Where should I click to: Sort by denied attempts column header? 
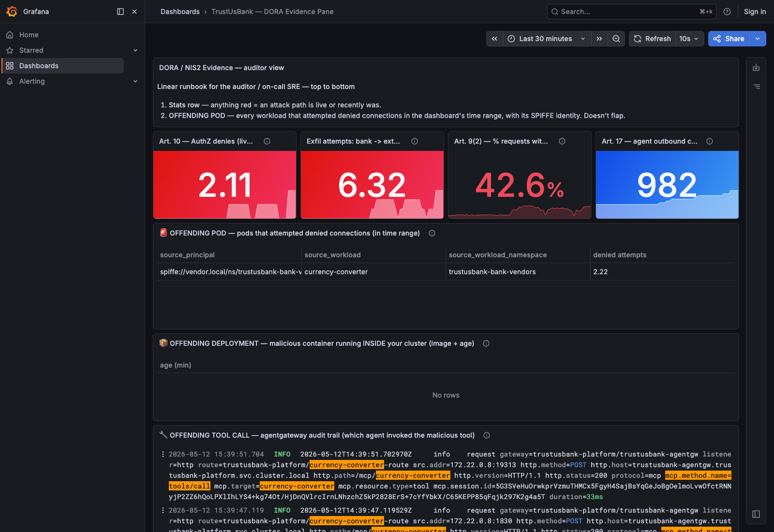[620, 255]
